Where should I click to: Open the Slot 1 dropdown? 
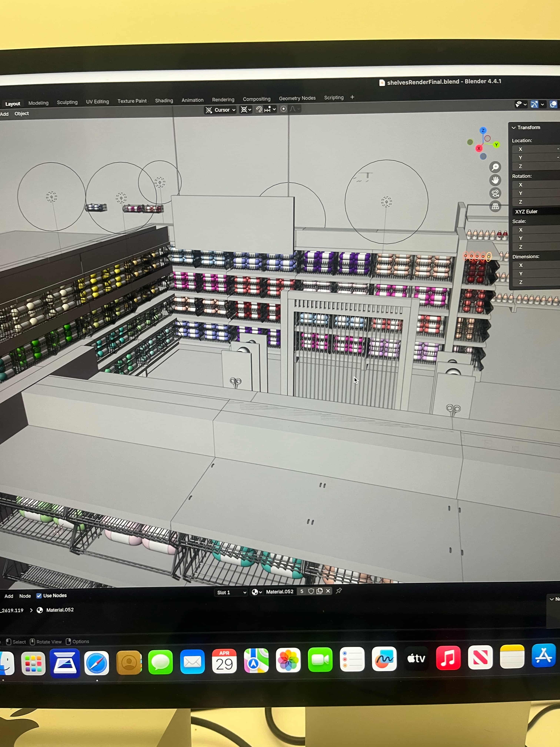click(231, 592)
